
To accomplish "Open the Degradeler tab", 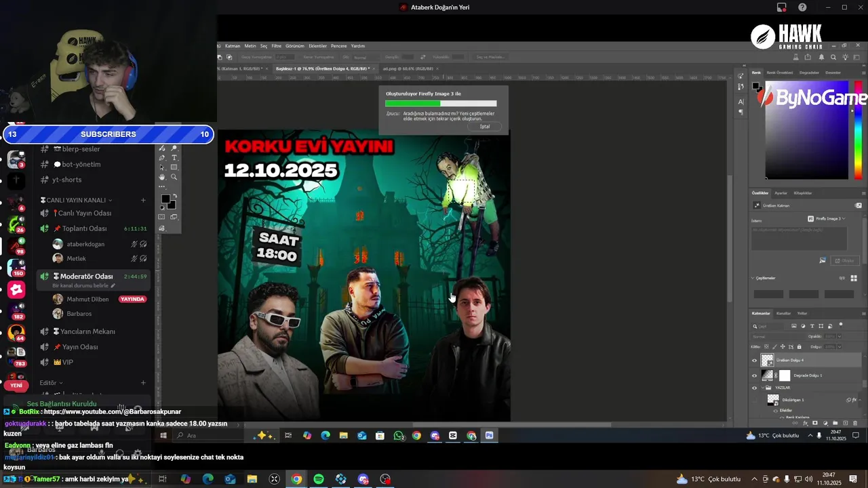I will [x=809, y=73].
